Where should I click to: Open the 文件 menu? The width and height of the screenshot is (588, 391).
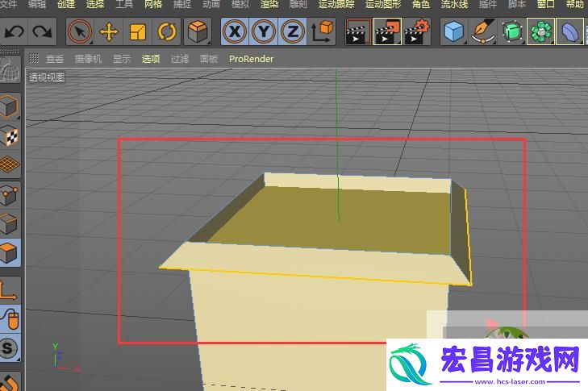[x=8, y=5]
